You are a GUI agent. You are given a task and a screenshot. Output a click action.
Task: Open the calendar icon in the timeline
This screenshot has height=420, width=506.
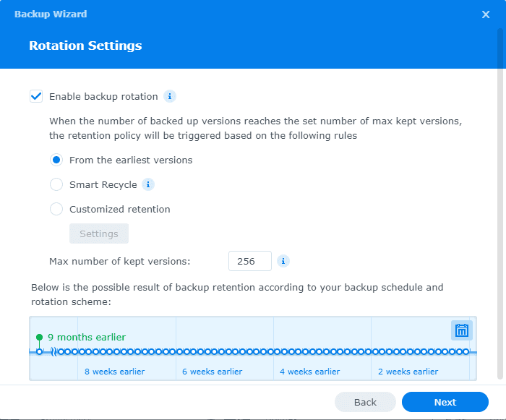[462, 330]
